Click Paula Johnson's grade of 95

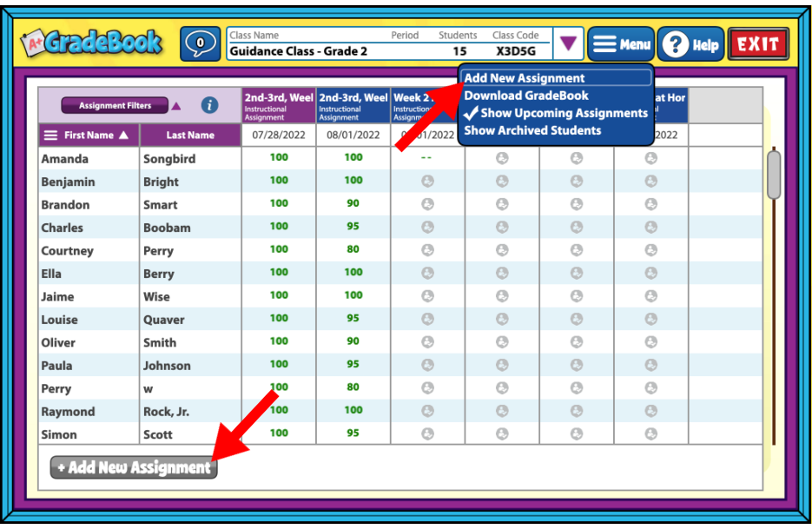(x=353, y=364)
